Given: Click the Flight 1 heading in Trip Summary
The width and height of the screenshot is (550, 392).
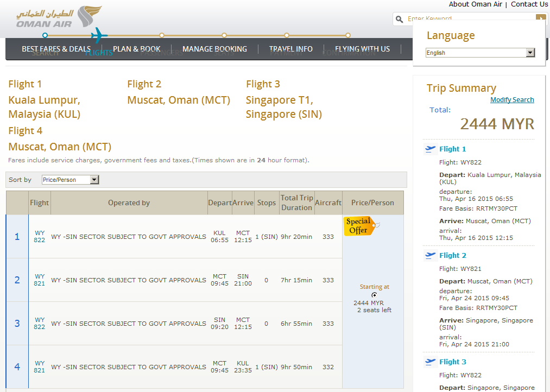Looking at the screenshot, I should 452,149.
